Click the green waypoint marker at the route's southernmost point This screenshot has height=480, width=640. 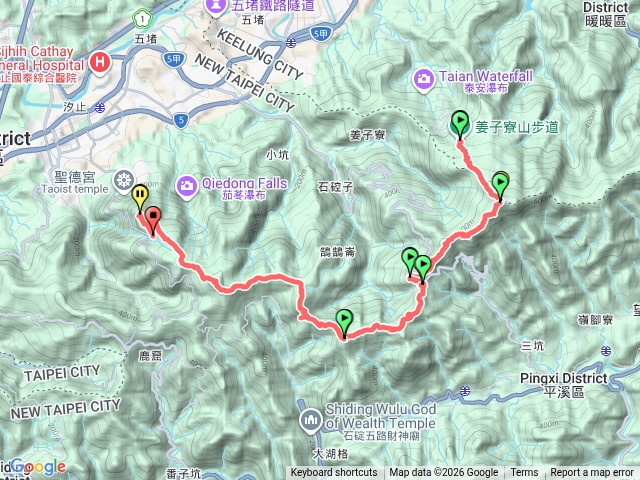coord(344,323)
